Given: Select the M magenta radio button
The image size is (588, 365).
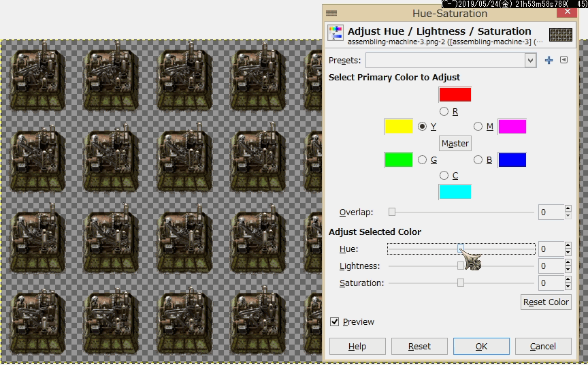Looking at the screenshot, I should coord(478,127).
